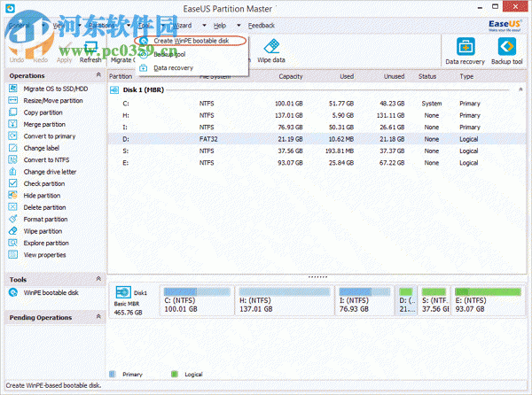The image size is (532, 395).
Task: Click the WinPE bootable disk tool icon
Action: [x=13, y=292]
